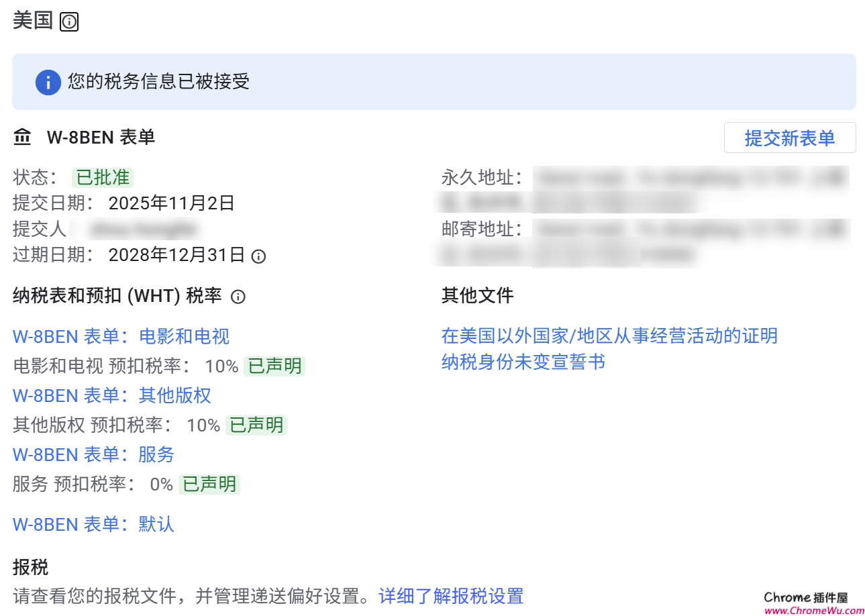Click the info icon beside the expiration date
The width and height of the screenshot is (865, 616).
(259, 256)
